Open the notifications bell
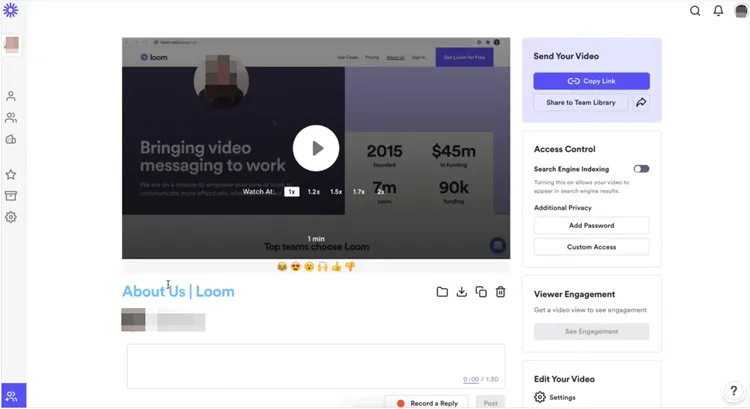The height and width of the screenshot is (409, 750). click(718, 11)
